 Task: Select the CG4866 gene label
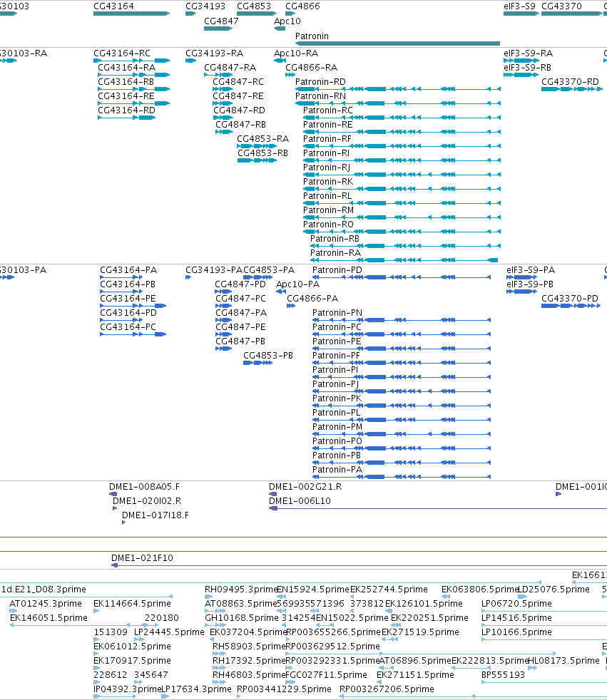[302, 6]
